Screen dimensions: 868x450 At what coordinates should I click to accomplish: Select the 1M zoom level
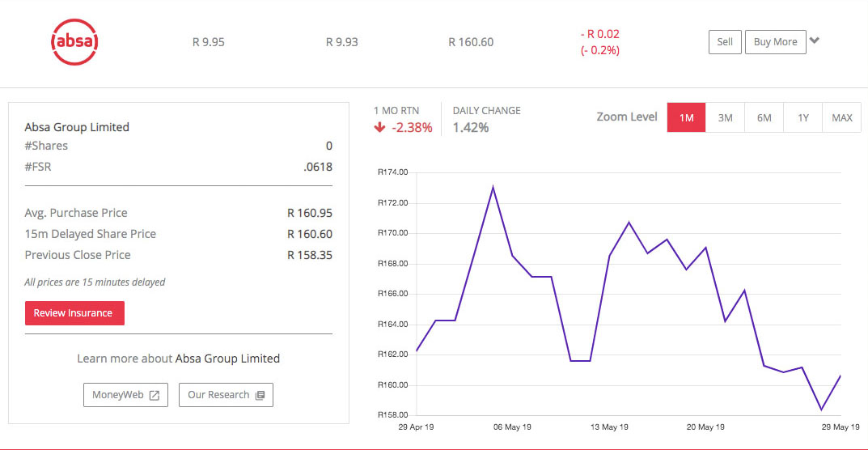coord(686,117)
